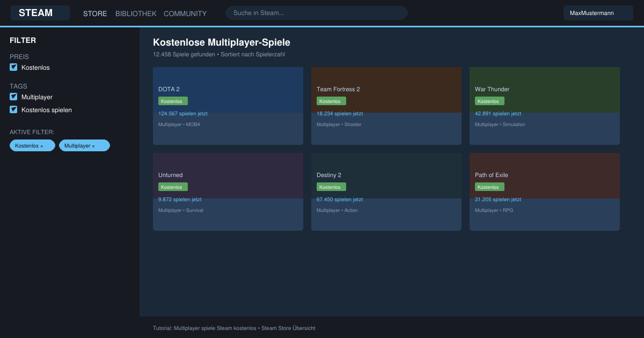Remove the active Multiplayer filter chip

84,145
